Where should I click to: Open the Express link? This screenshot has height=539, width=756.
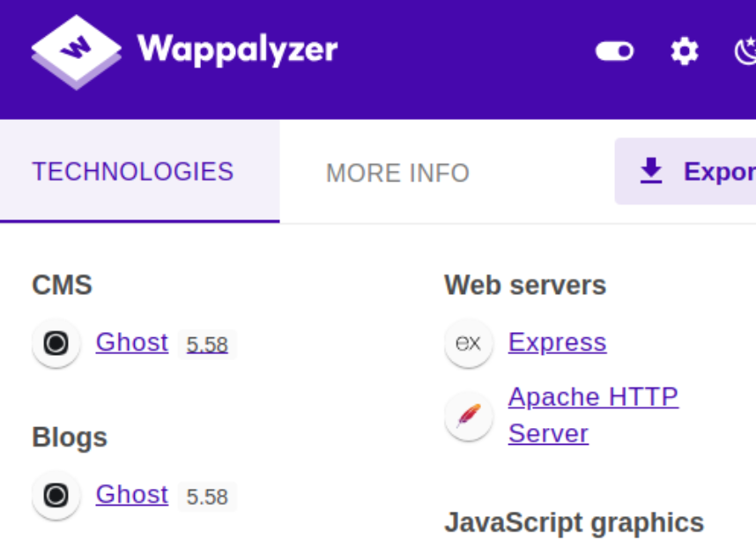point(558,343)
